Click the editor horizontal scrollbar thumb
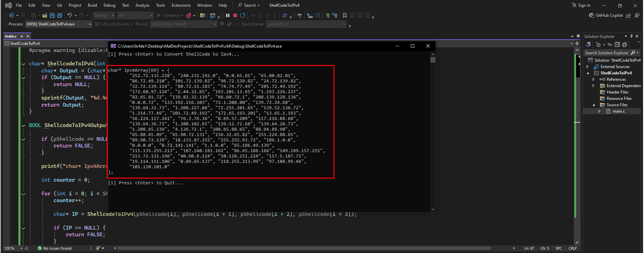This screenshot has width=644, height=253. pos(304,248)
